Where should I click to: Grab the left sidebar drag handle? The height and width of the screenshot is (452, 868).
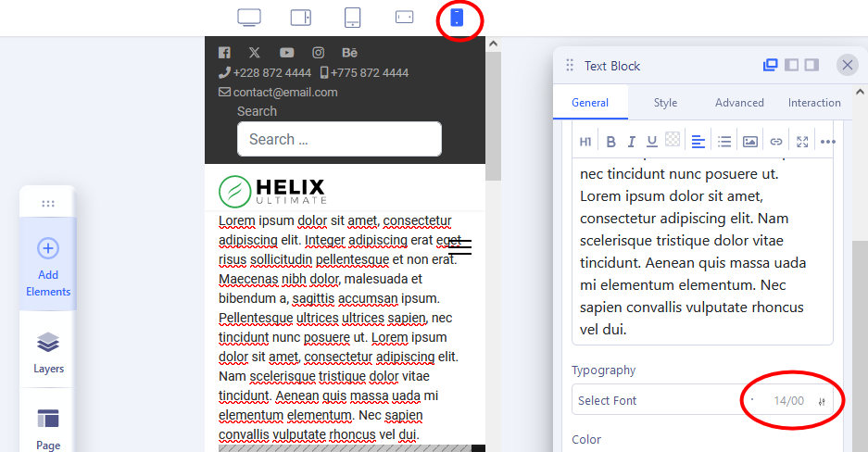click(x=48, y=204)
